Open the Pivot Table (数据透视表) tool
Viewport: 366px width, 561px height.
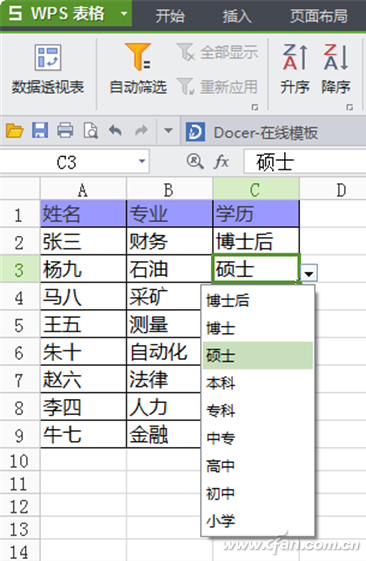[x=48, y=69]
